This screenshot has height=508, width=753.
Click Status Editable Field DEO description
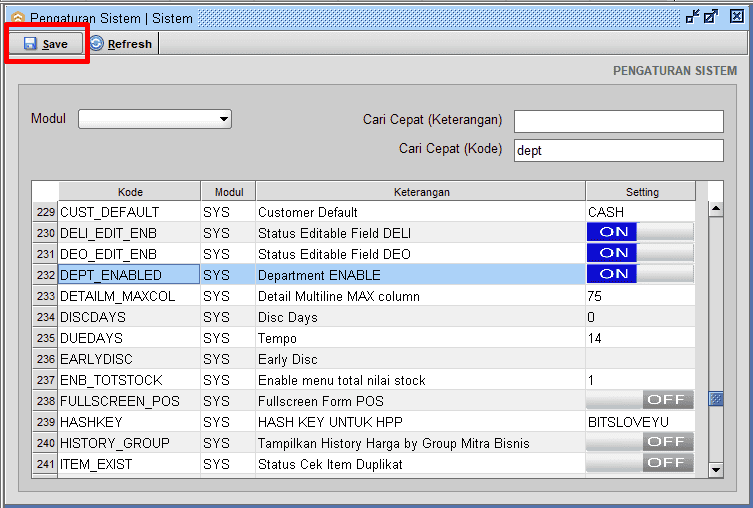point(420,254)
